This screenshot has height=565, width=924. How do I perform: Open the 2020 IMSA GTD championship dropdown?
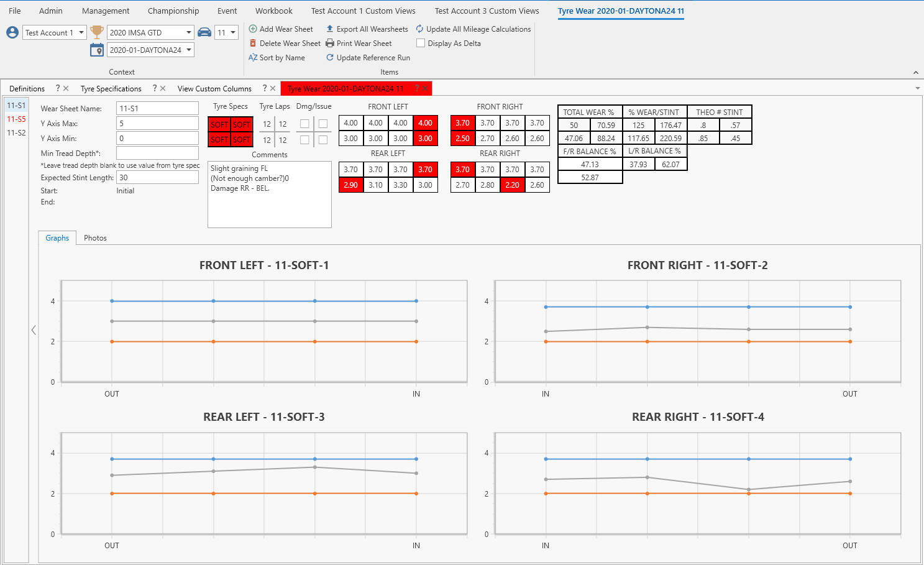tap(188, 33)
